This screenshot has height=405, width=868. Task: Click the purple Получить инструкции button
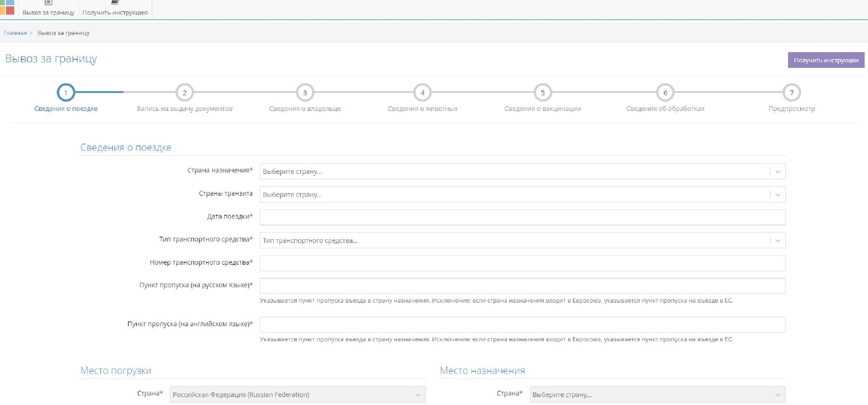point(826,60)
